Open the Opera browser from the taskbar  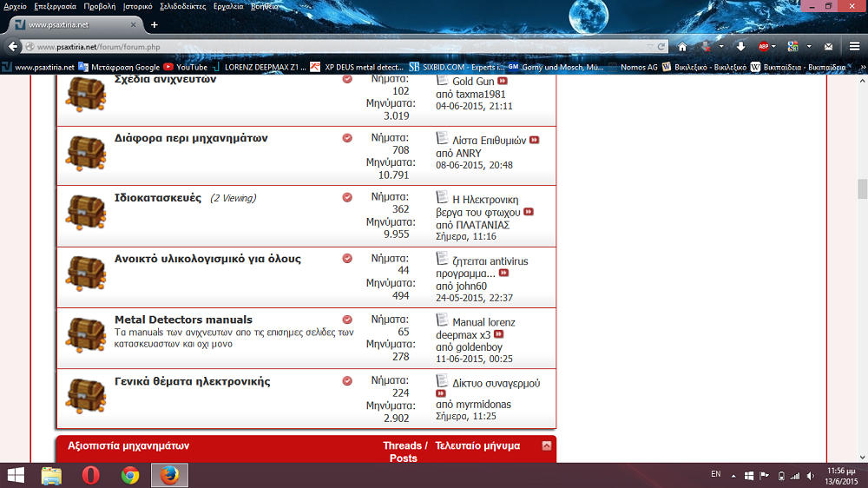point(90,475)
